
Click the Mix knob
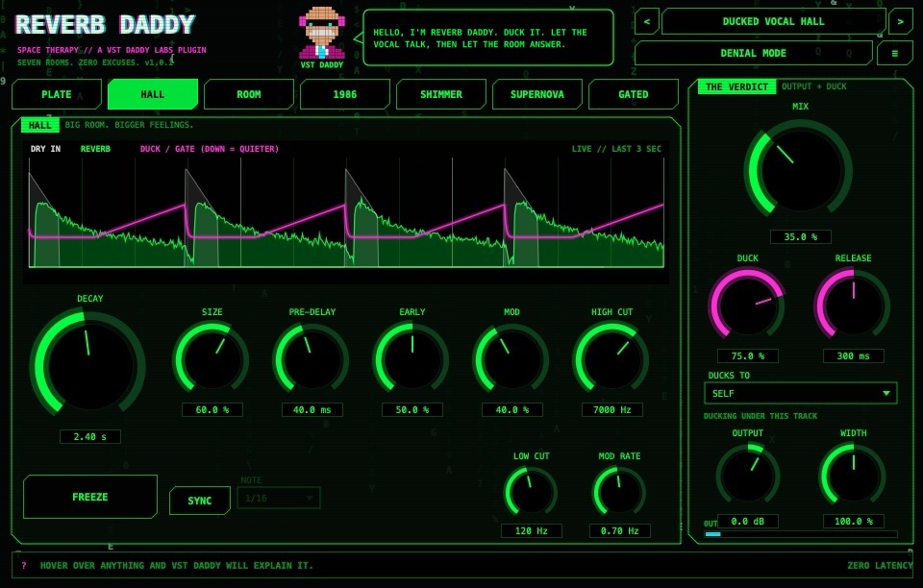(799, 171)
